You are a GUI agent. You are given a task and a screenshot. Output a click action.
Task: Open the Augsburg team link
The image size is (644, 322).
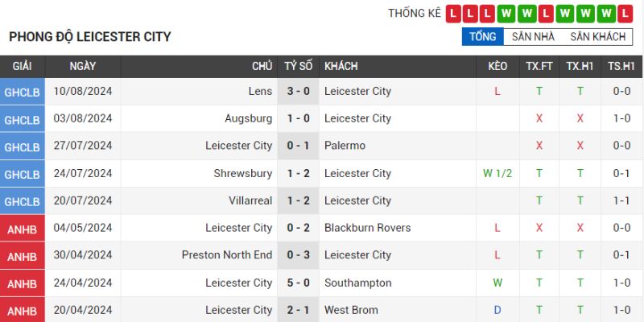pos(249,118)
